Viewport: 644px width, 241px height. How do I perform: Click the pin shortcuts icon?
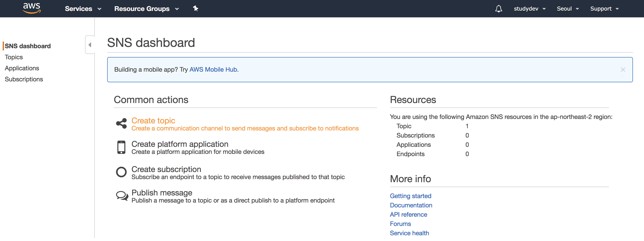(x=196, y=9)
